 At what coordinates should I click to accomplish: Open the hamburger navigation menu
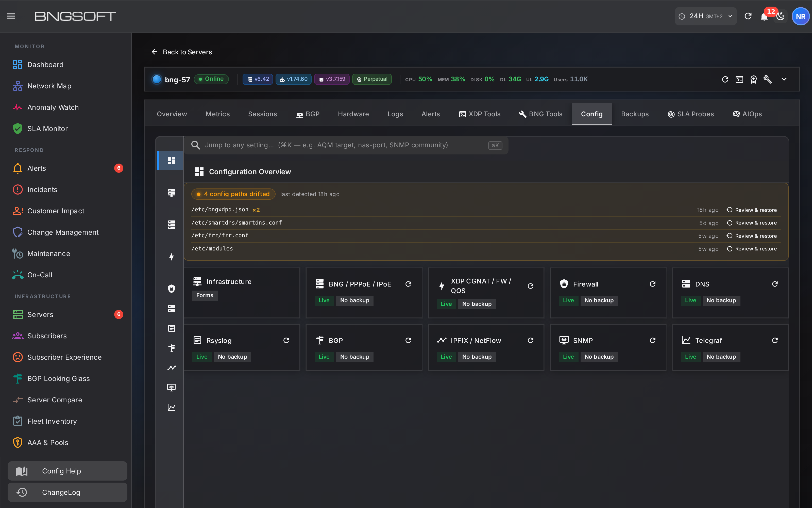tap(11, 16)
